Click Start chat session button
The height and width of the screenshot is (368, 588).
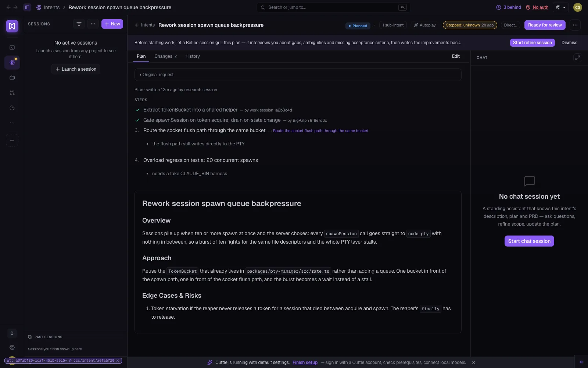tap(529, 241)
